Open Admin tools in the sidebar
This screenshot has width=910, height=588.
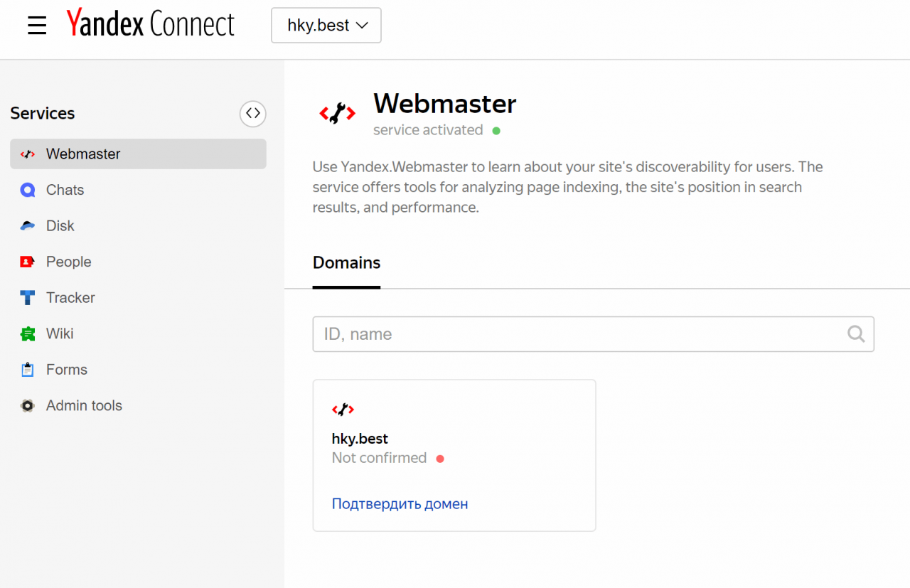[84, 406]
